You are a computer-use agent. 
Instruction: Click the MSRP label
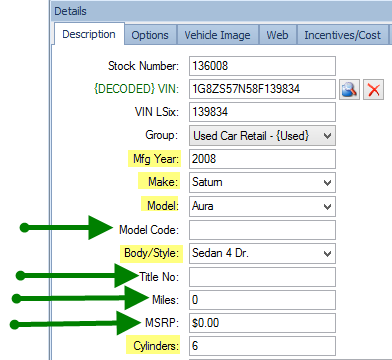coord(162,323)
